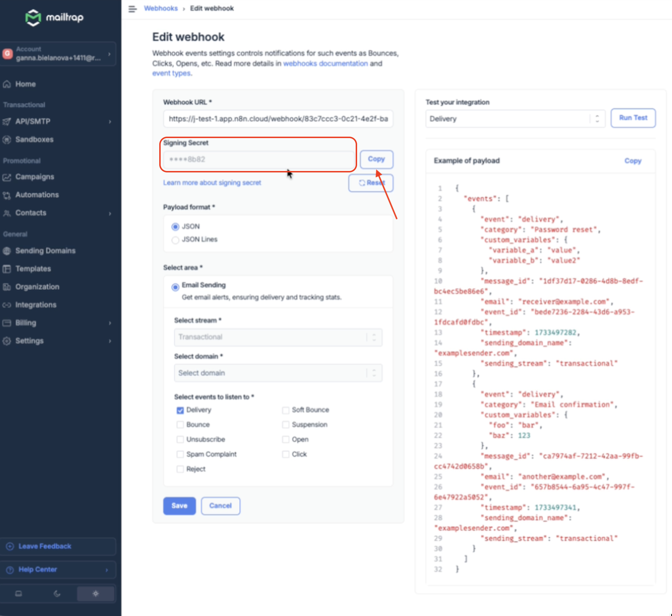
Task: Select light theme sun icon
Action: click(x=96, y=594)
